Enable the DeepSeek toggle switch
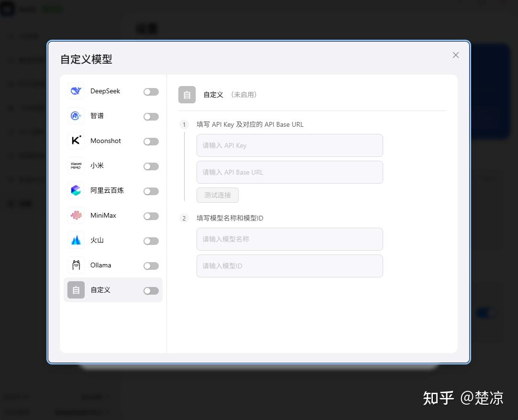Viewport: 518px width, 420px height. pos(151,92)
